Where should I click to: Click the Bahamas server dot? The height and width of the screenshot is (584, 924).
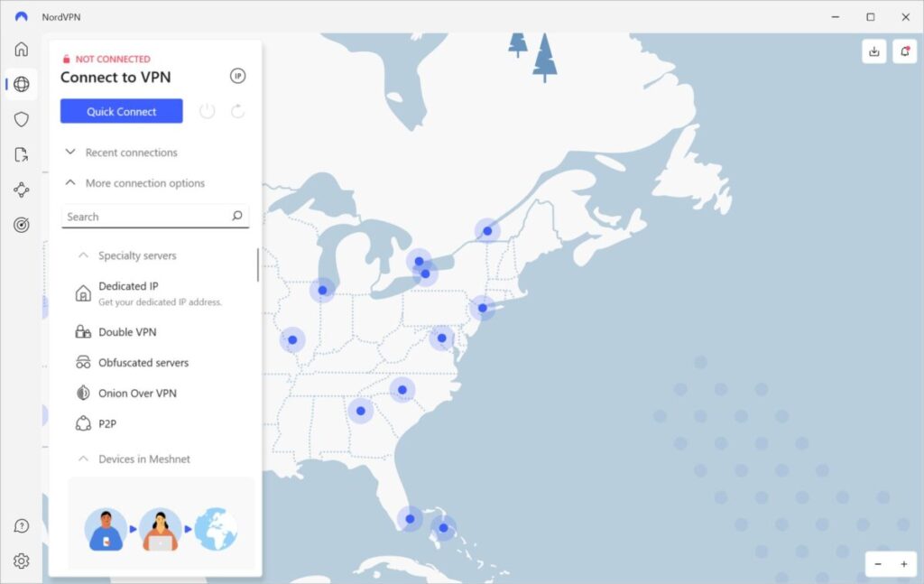[x=443, y=528]
